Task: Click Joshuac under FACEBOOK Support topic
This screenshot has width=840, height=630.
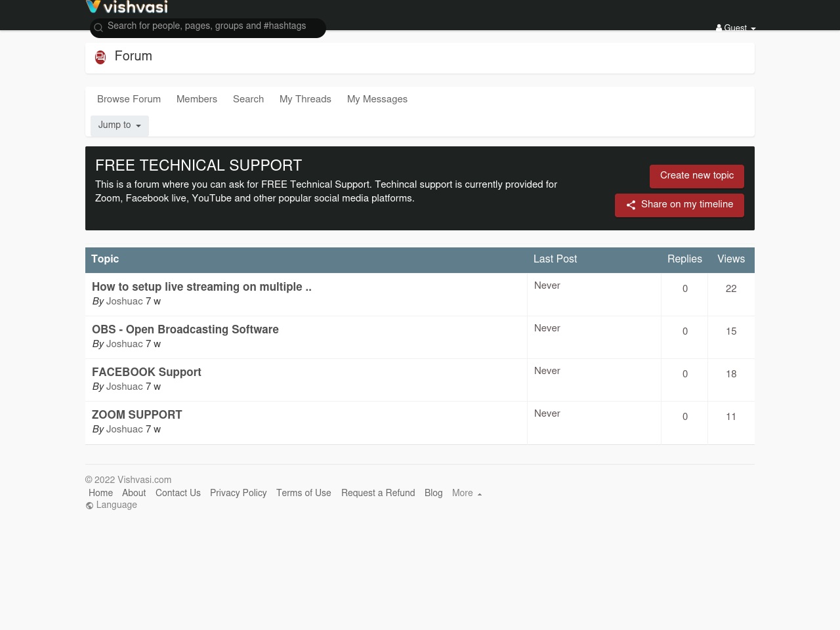Action: click(125, 387)
